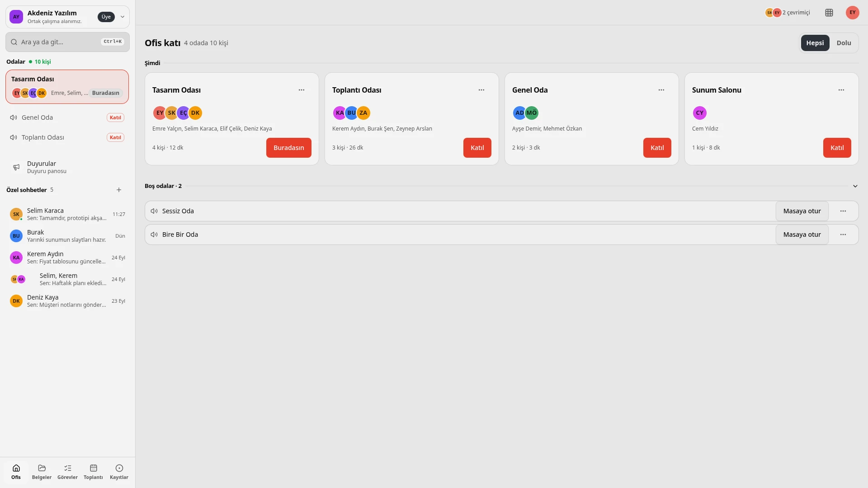The image size is (868, 488).
Task: Focus the Ara ya da git search field
Action: coord(67,42)
